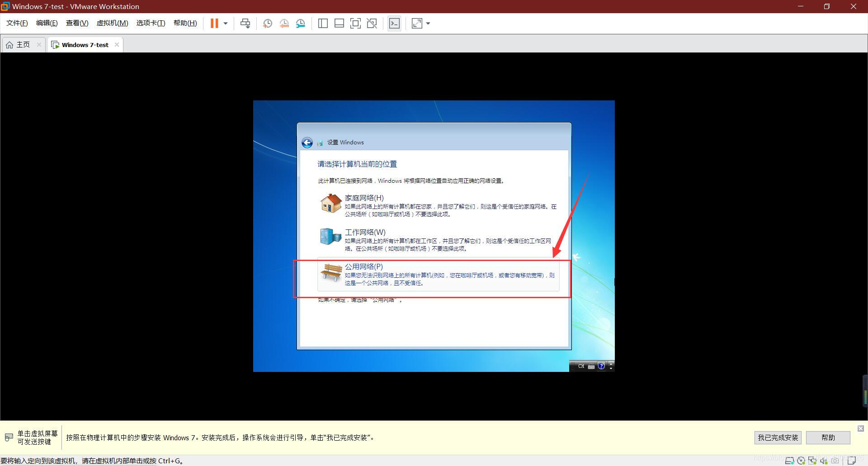Open the guest language bar help icon
868x466 pixels.
coord(601,366)
